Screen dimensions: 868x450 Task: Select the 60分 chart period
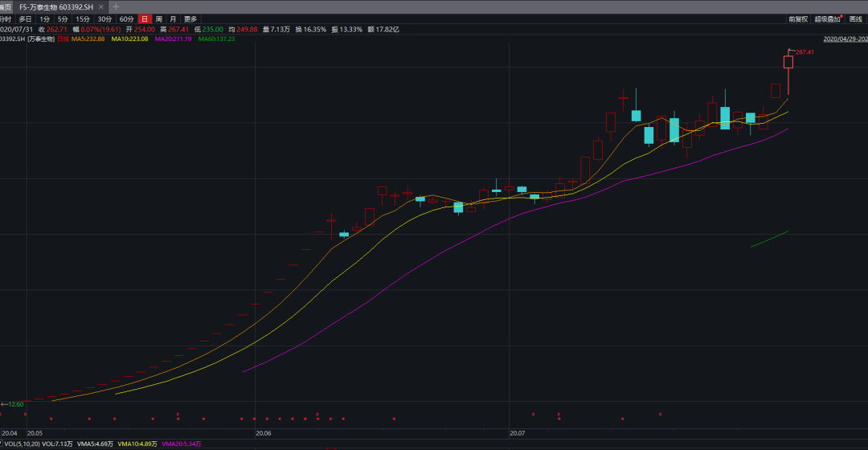coord(126,18)
